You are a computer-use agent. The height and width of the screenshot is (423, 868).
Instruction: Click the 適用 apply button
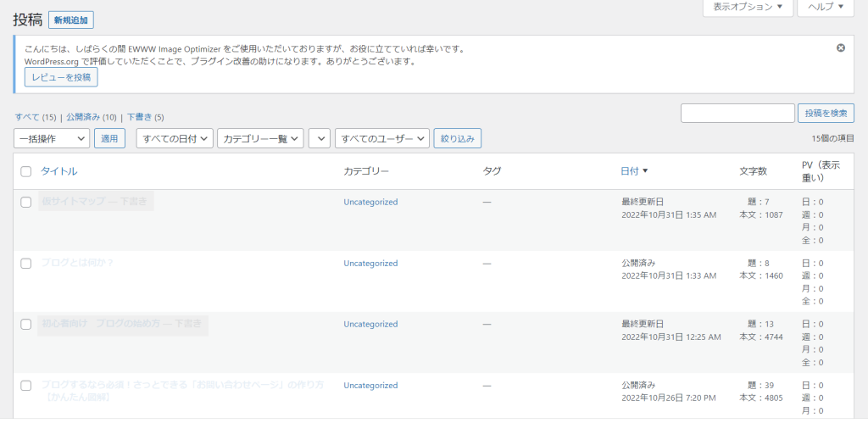point(109,138)
